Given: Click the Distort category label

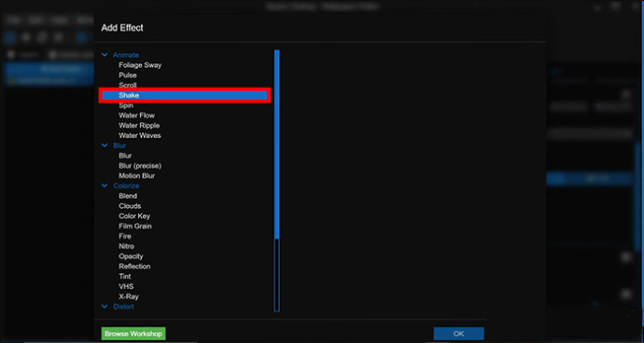Looking at the screenshot, I should point(123,307).
